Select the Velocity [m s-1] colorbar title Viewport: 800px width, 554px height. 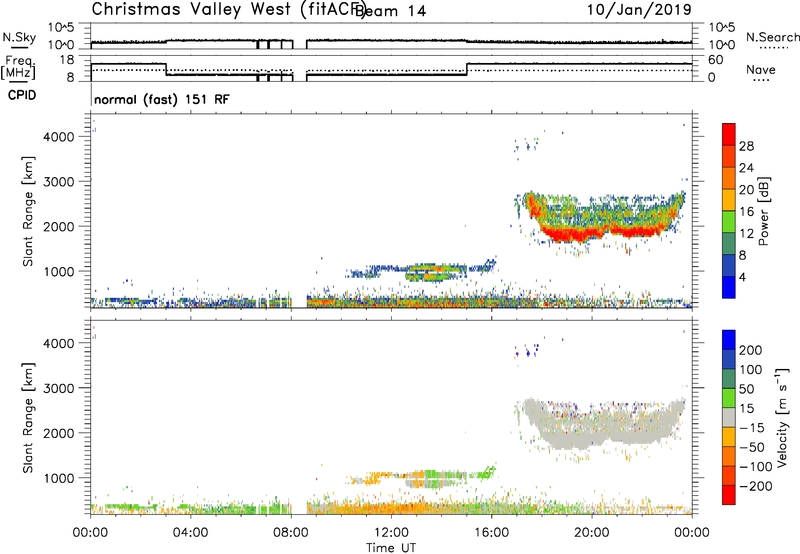pos(782,417)
